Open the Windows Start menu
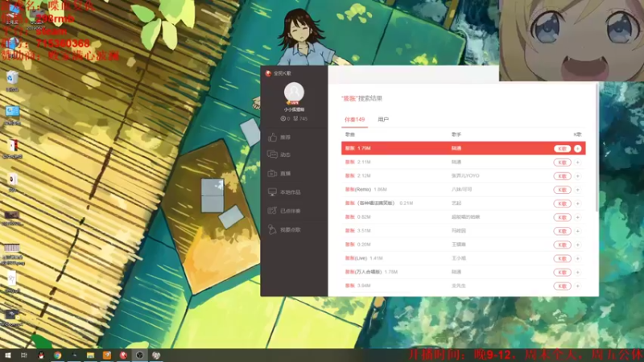Viewport: 644px width, 362px height. coord(7,355)
